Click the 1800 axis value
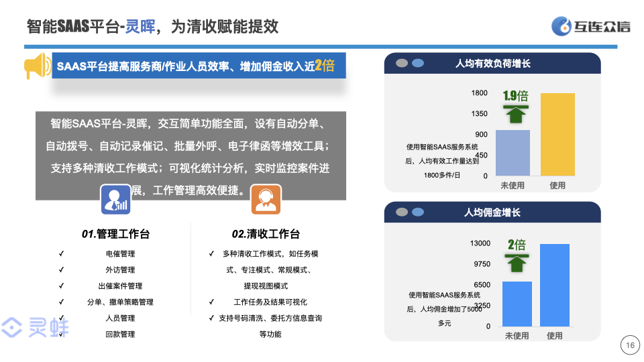644x362 pixels. click(479, 93)
